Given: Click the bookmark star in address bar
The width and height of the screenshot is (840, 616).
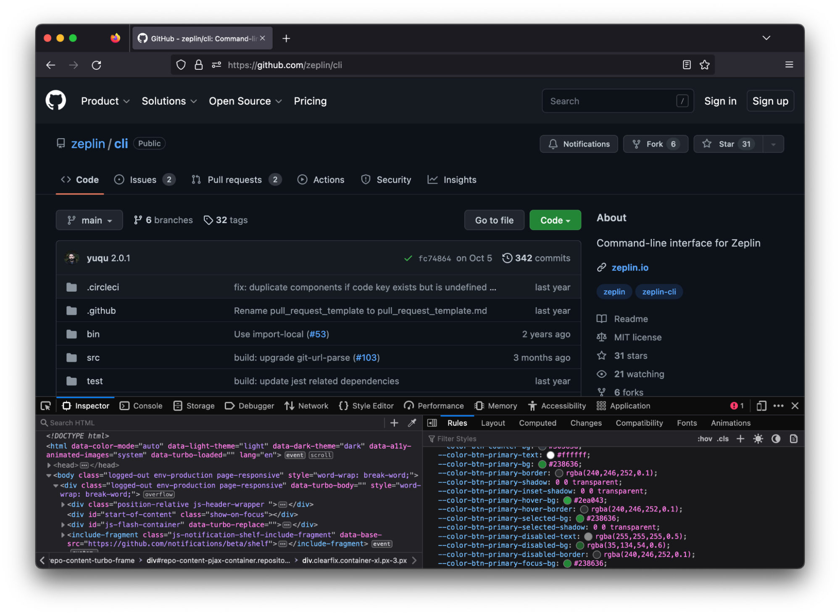Looking at the screenshot, I should (x=705, y=65).
